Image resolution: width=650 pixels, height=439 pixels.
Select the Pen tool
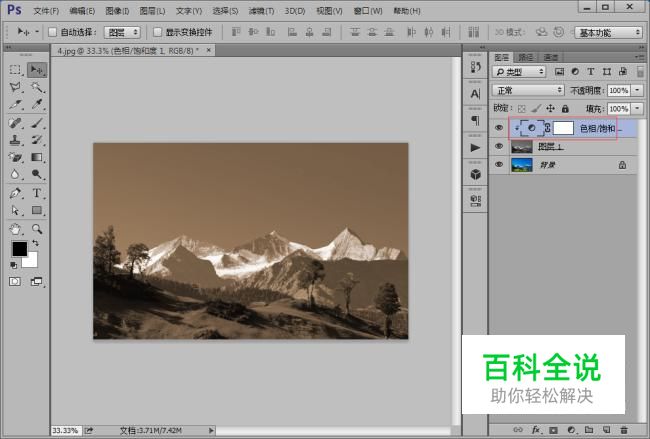point(15,193)
